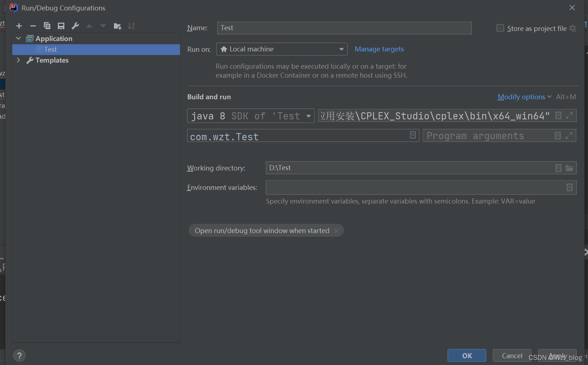Image resolution: width=588 pixels, height=365 pixels.
Task: Open project file storage settings gear
Action: 573,28
